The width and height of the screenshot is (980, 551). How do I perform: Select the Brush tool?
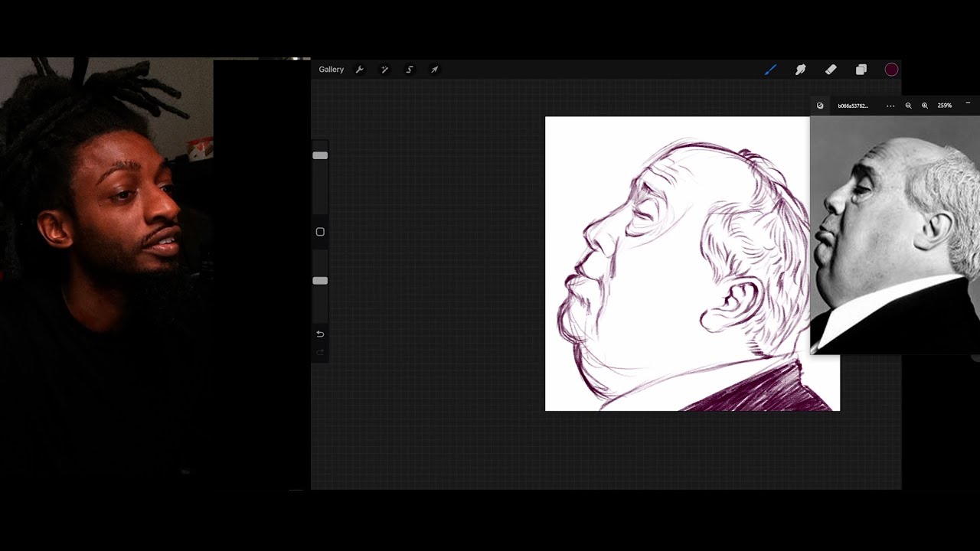click(x=770, y=70)
